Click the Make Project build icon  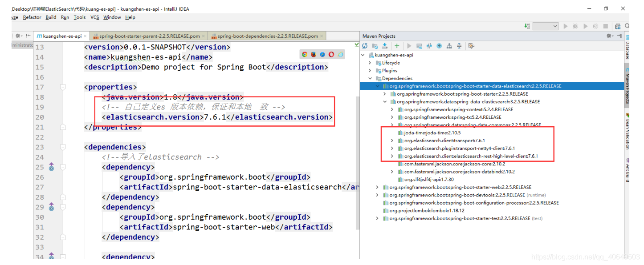528,26
